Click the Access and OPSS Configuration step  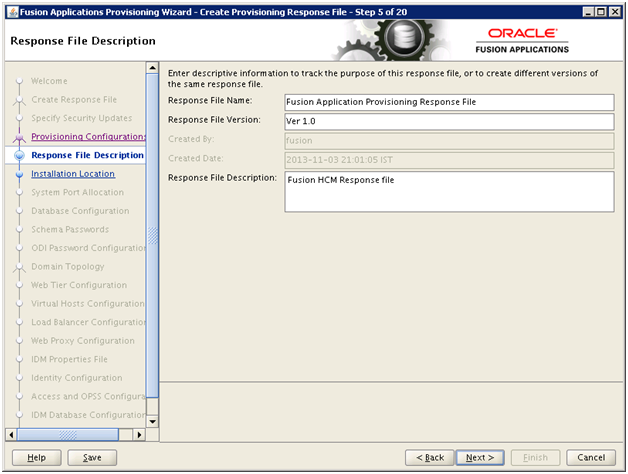89,396
